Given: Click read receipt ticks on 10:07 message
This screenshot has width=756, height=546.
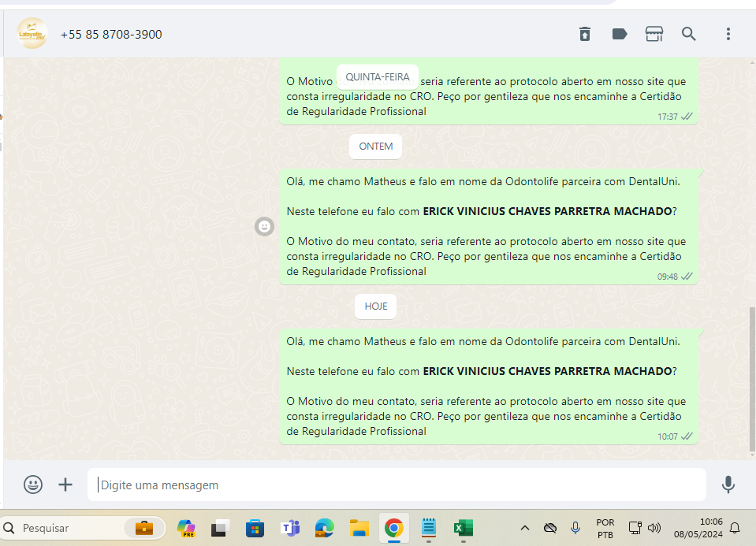Looking at the screenshot, I should 687,436.
